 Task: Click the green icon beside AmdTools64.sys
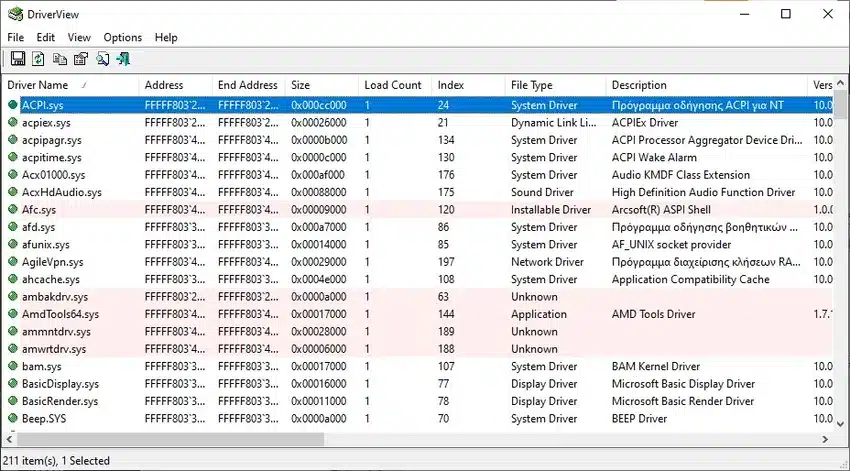pyautogui.click(x=12, y=314)
